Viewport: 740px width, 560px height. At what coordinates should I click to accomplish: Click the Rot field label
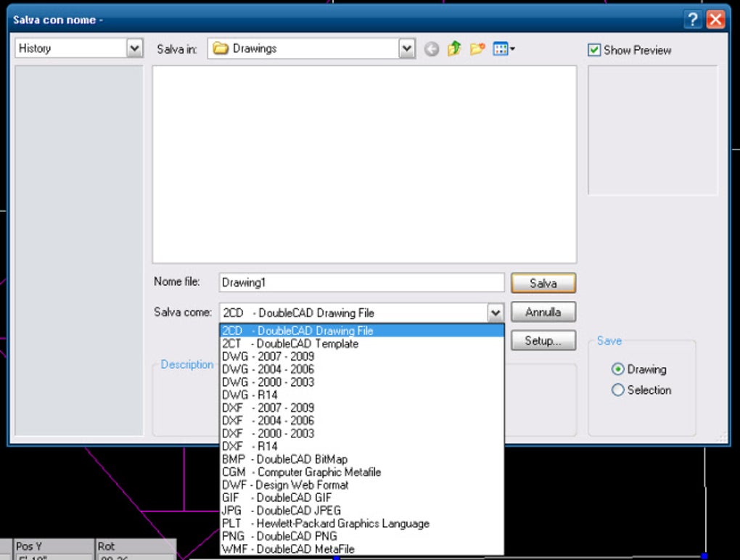point(106,546)
